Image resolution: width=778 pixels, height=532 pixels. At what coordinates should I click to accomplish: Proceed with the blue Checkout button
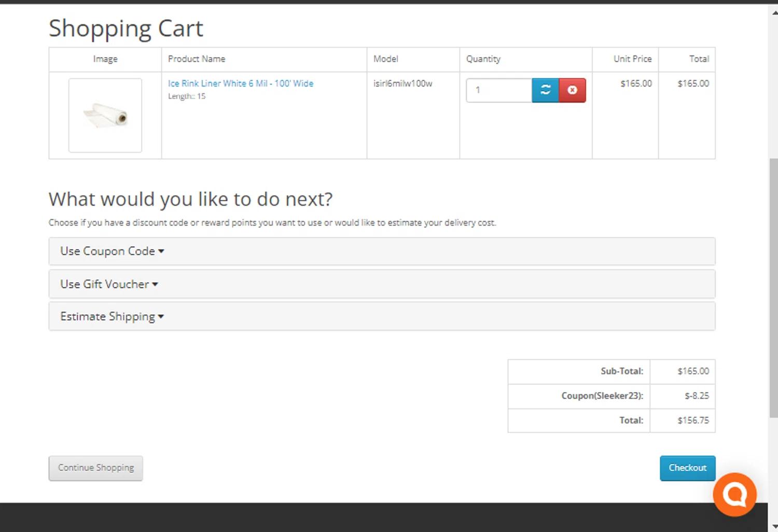(687, 468)
